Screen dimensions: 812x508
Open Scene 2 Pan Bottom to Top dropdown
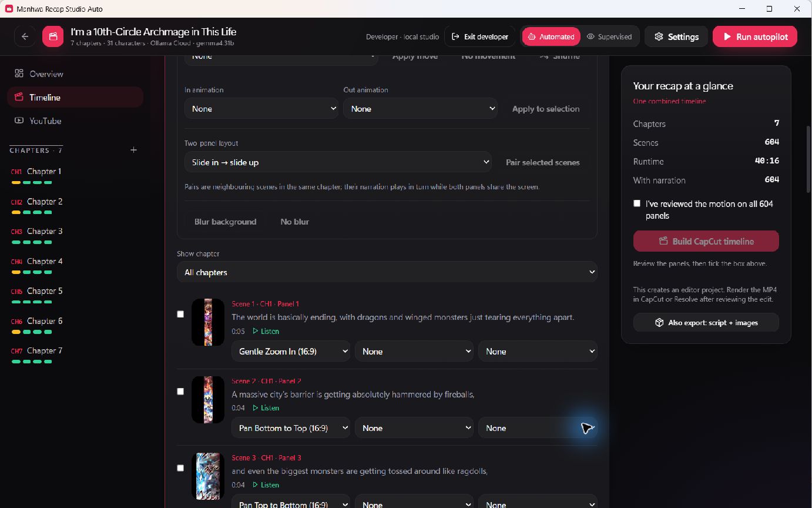(291, 428)
